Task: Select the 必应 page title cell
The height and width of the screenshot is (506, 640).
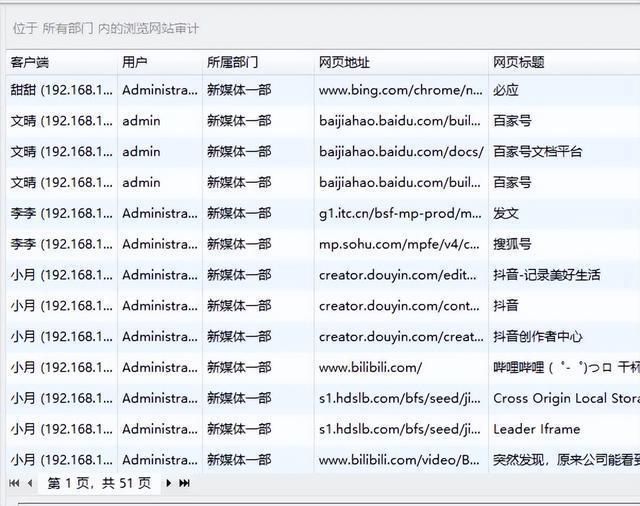Action: click(x=564, y=90)
